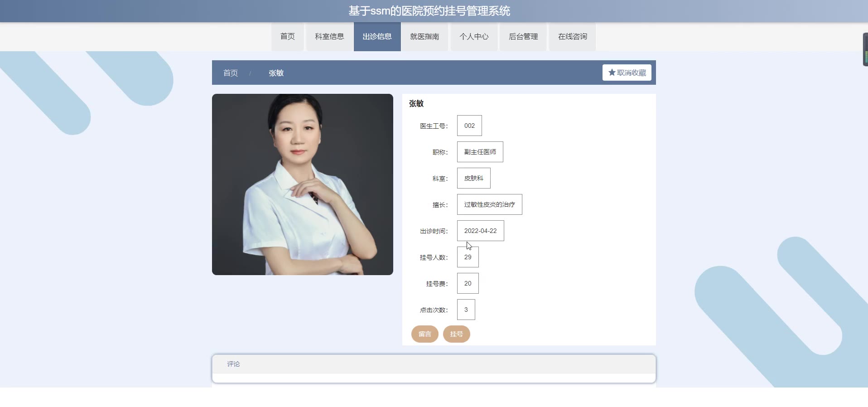Viewport: 868px width, 407px height.
Task: Click the 点击次数 label
Action: 434,310
